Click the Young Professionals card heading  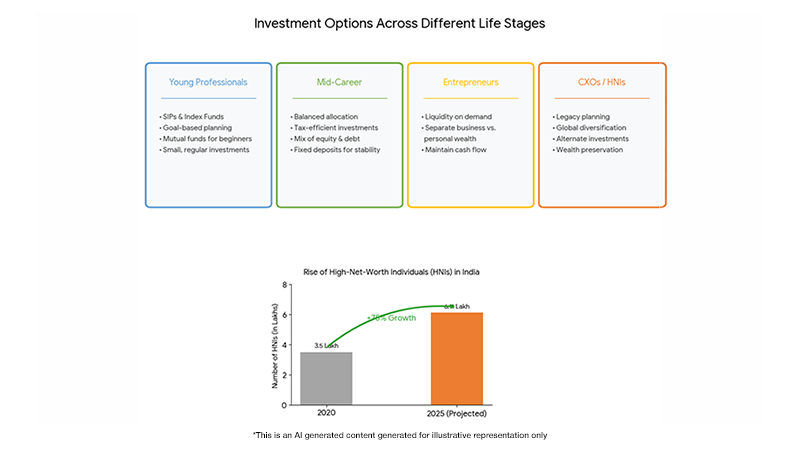[208, 82]
